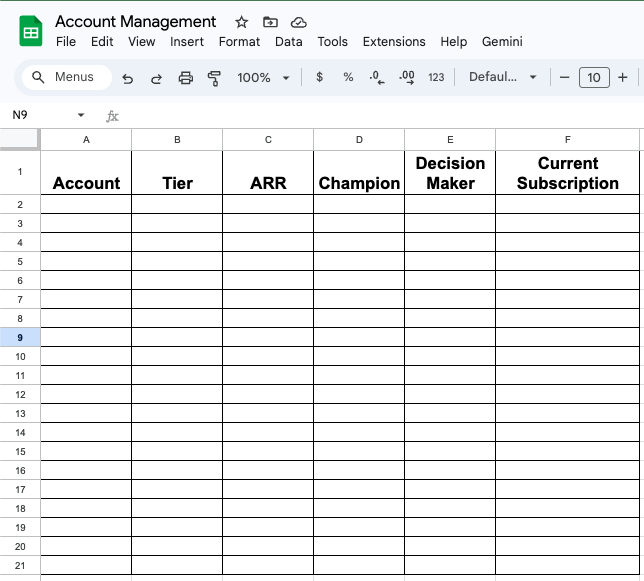Decrease decimal places
Screen dimensions: 644x581
pyautogui.click(x=376, y=77)
